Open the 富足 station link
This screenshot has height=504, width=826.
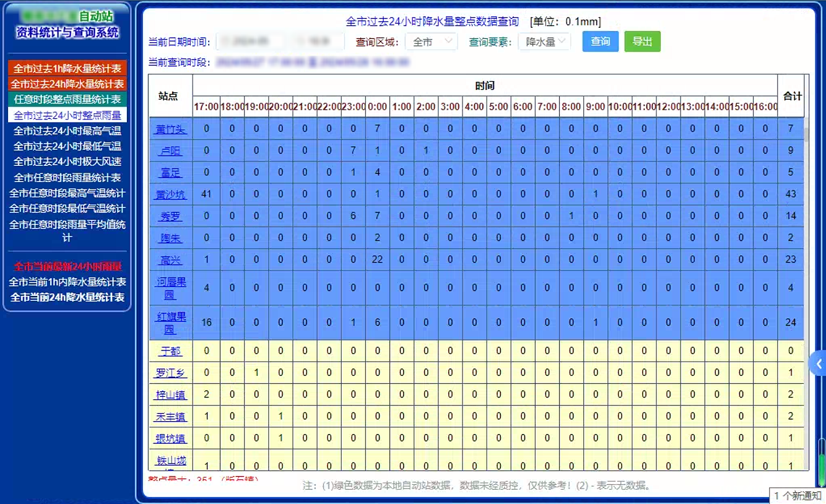click(x=170, y=172)
